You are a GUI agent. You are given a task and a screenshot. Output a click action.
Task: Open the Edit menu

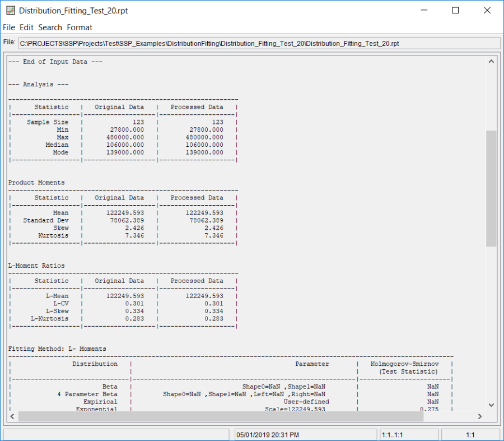[x=26, y=27]
